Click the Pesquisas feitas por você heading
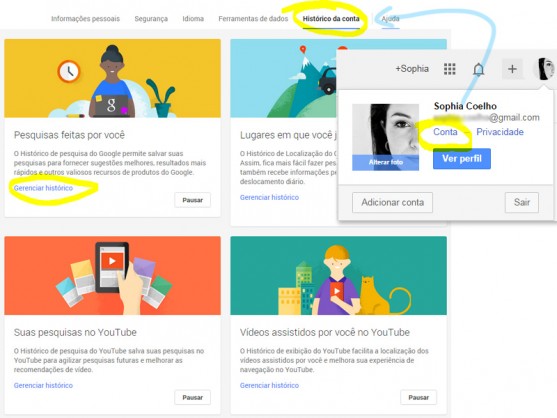Viewport: 557px width, 418px height. [69, 135]
